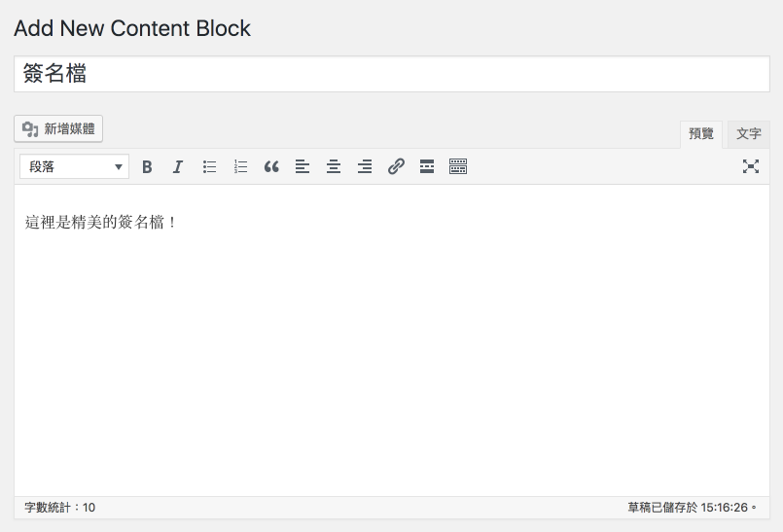Screen dimensions: 783x532
Task: Apply italic formatting with the I icon
Action: coord(178,166)
